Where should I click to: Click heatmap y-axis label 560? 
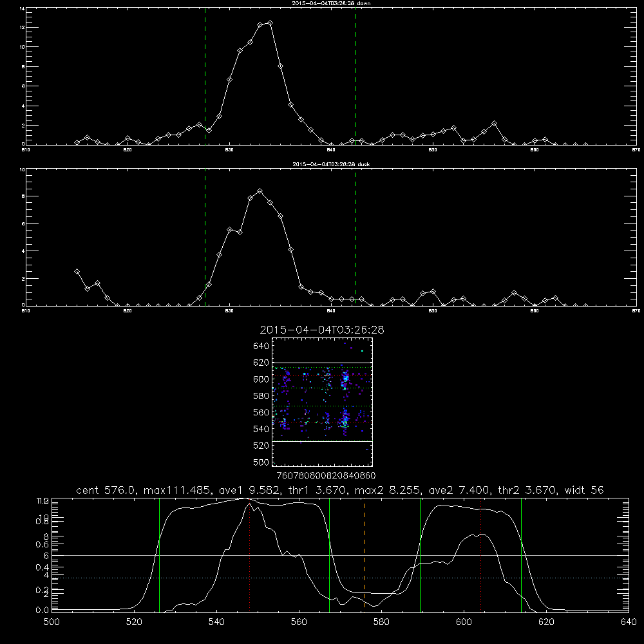pyautogui.click(x=261, y=412)
